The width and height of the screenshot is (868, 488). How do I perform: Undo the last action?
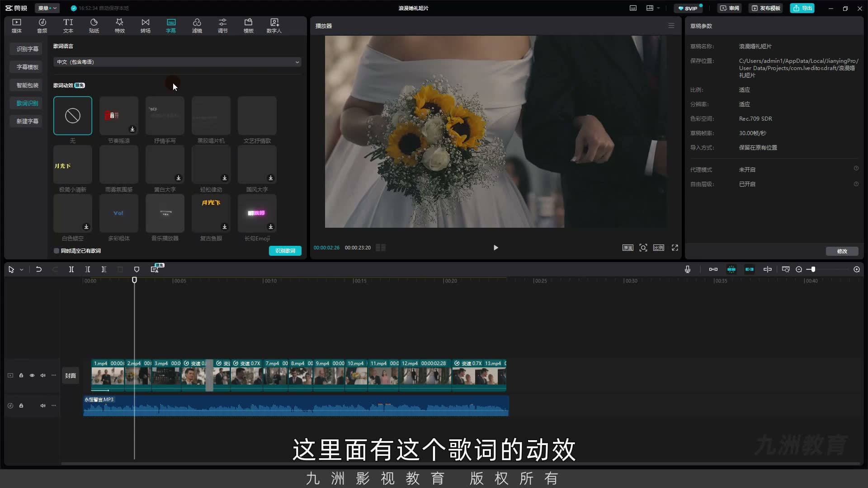tap(39, 269)
